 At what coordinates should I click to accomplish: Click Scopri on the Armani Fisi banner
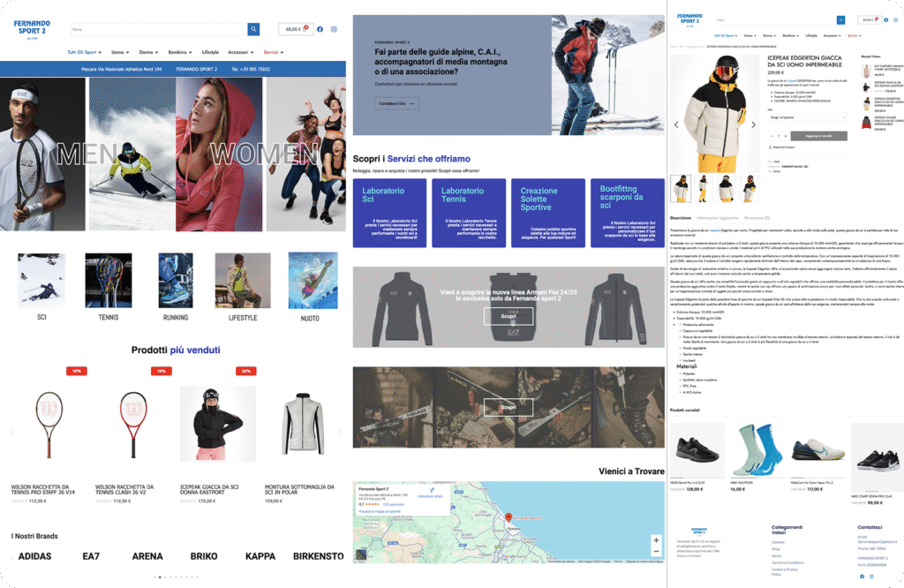point(508,316)
